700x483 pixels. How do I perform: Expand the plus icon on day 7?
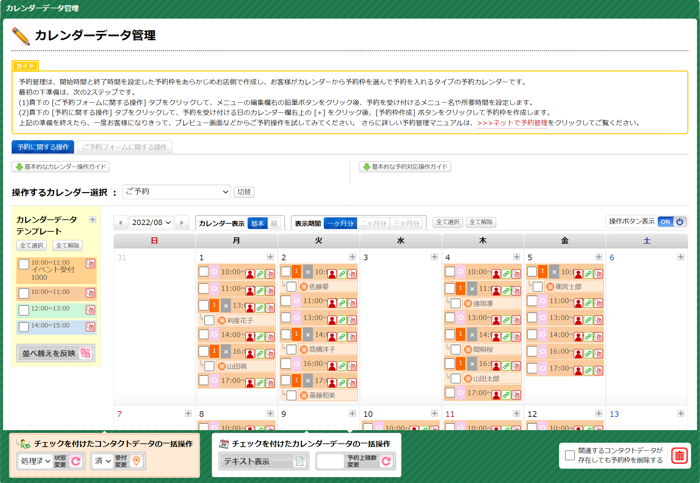188,413
